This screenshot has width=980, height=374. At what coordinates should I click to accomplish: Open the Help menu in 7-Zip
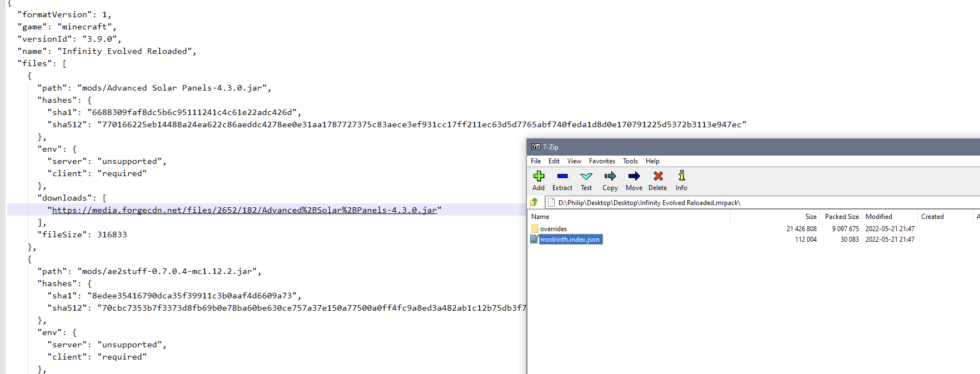pyautogui.click(x=652, y=161)
